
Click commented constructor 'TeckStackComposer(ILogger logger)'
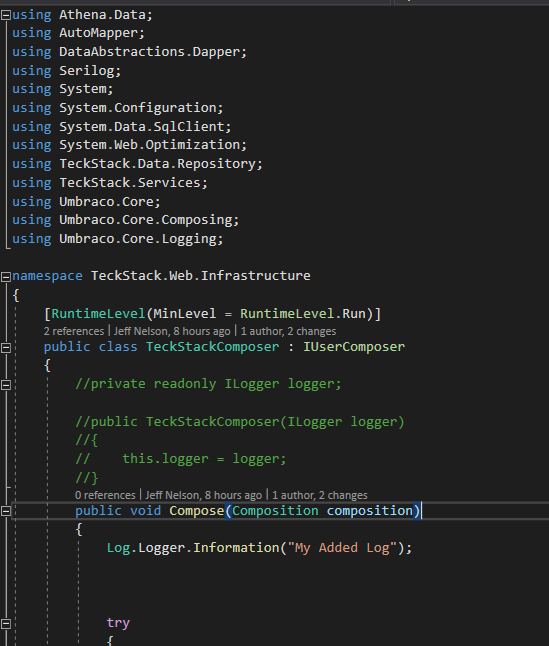(x=275, y=422)
